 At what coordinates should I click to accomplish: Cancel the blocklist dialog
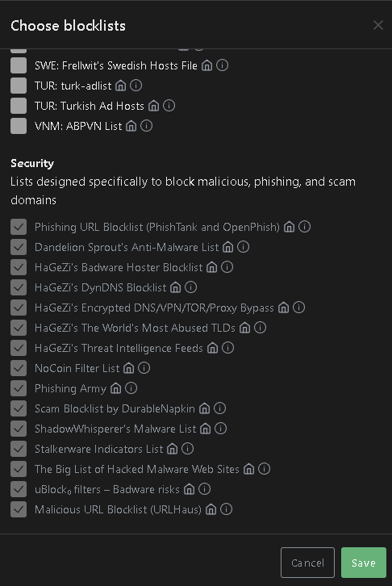click(307, 563)
